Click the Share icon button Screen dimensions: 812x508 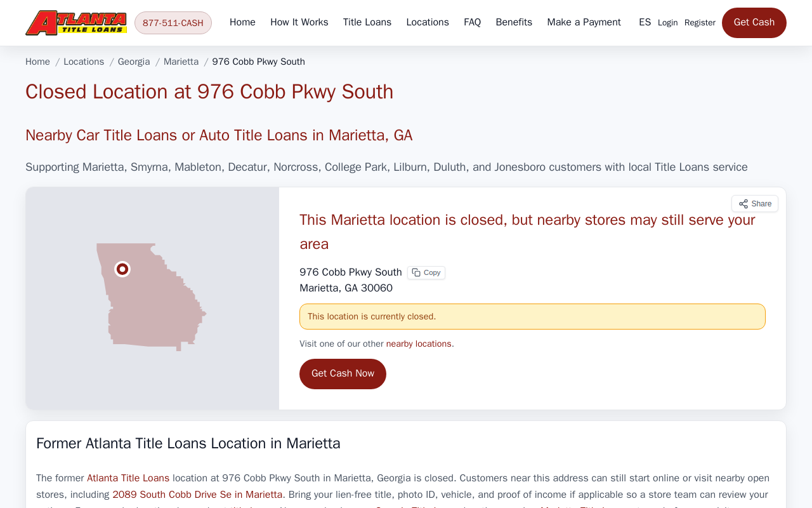(x=755, y=204)
